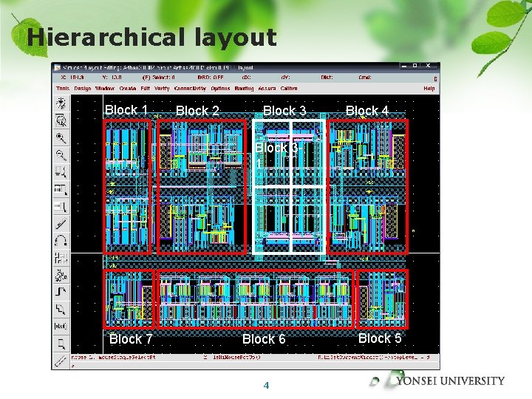This screenshot has height=399, width=532.
Task: Select the Create Path tool icon
Action: tap(61, 293)
